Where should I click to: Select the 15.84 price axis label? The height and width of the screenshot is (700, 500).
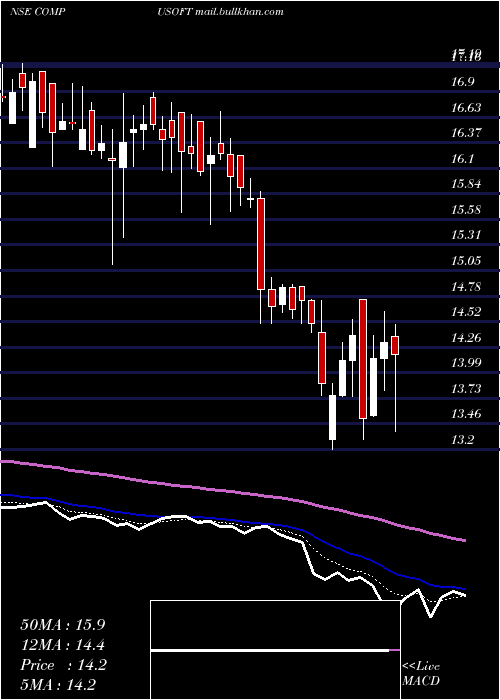point(467,183)
